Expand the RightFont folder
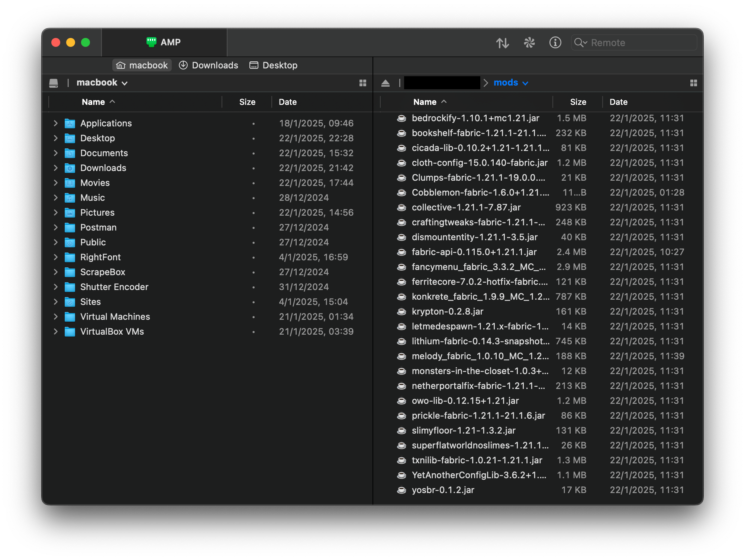Viewport: 745px width, 560px height. coord(56,257)
